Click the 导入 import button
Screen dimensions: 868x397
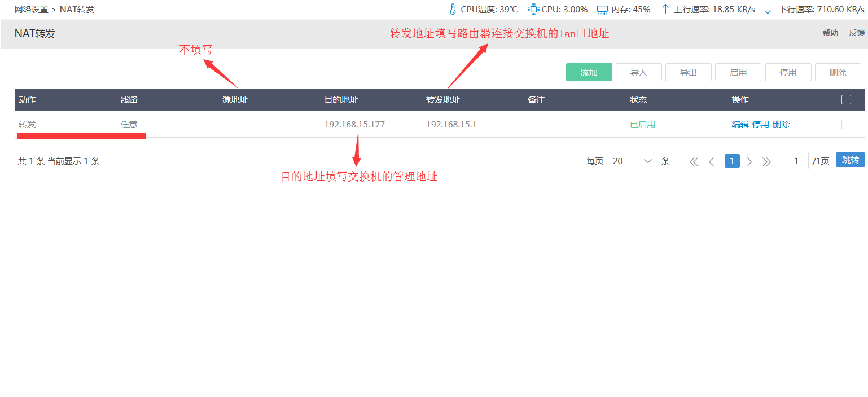tap(638, 73)
